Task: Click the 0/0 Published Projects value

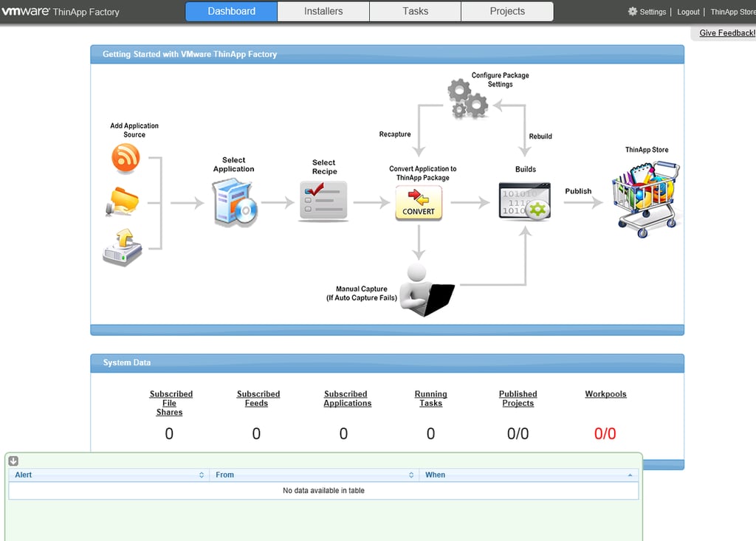Action: click(x=518, y=433)
